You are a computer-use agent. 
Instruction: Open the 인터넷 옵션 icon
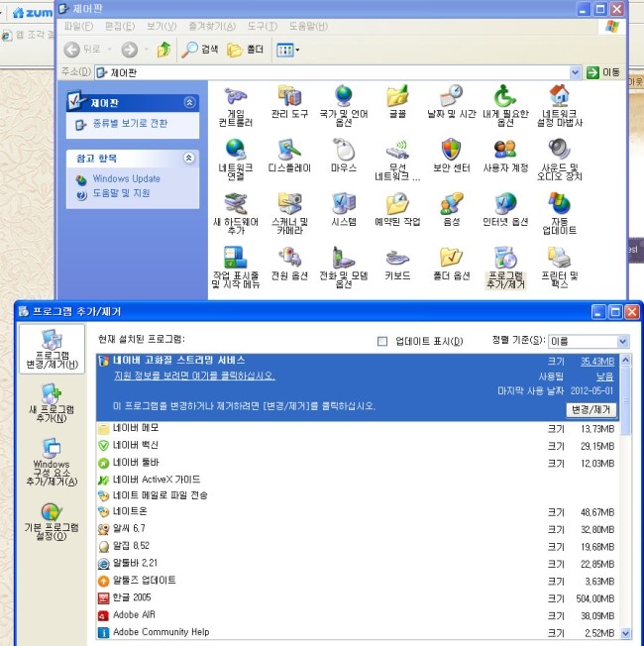click(x=505, y=205)
